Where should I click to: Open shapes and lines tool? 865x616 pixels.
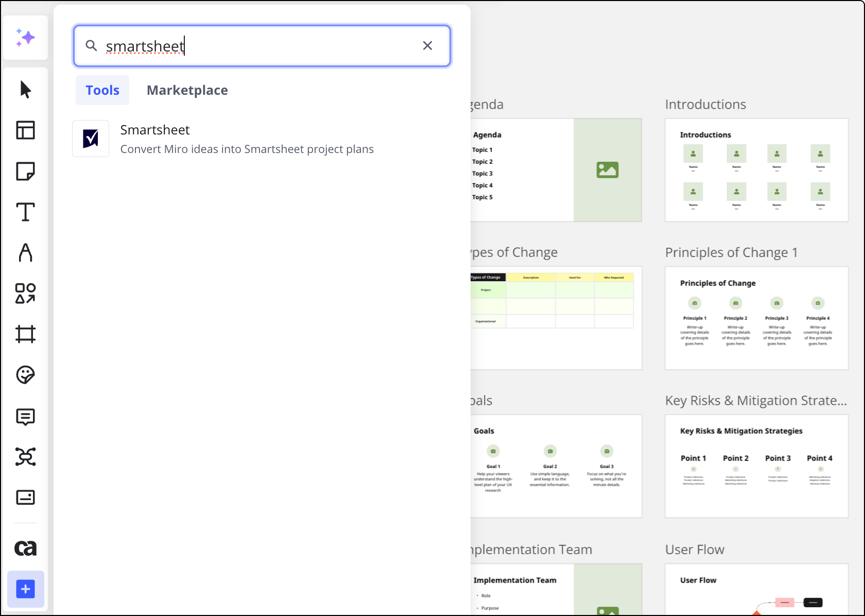25,294
